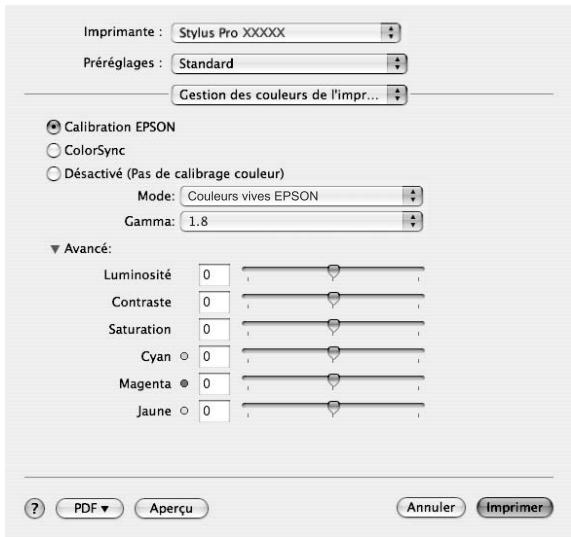
Task: Click the Contraste value input field
Action: [214, 302]
